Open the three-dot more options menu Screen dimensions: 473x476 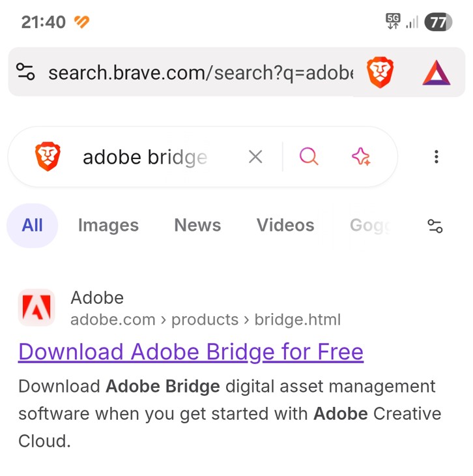point(436,156)
